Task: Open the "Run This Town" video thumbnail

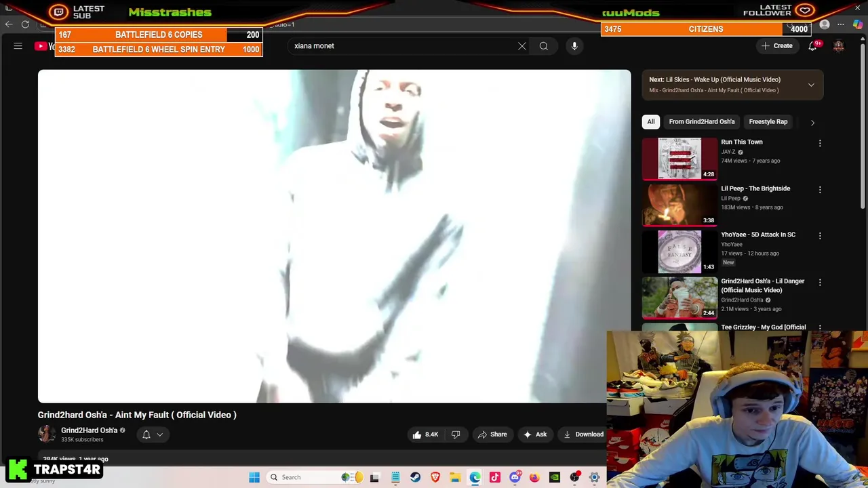Action: coord(679,159)
